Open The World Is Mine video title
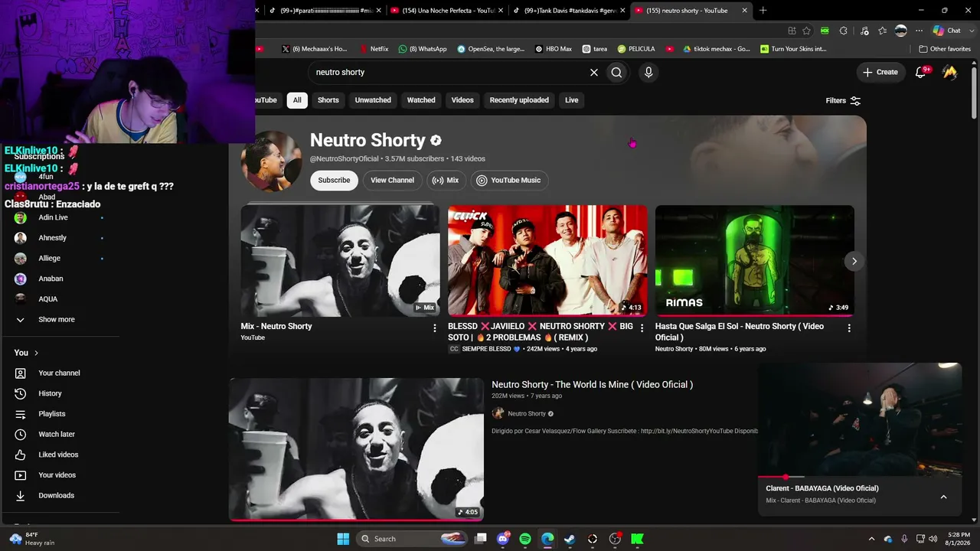 (592, 385)
